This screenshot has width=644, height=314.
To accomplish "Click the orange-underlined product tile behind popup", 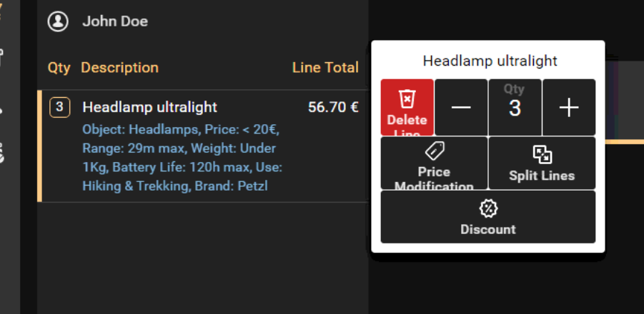I will (624, 103).
